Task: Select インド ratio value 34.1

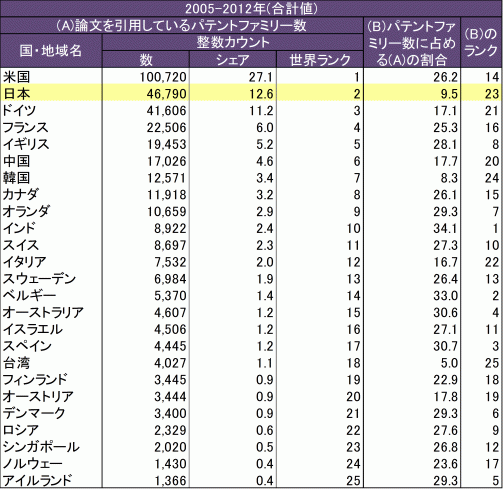Action: [x=445, y=228]
